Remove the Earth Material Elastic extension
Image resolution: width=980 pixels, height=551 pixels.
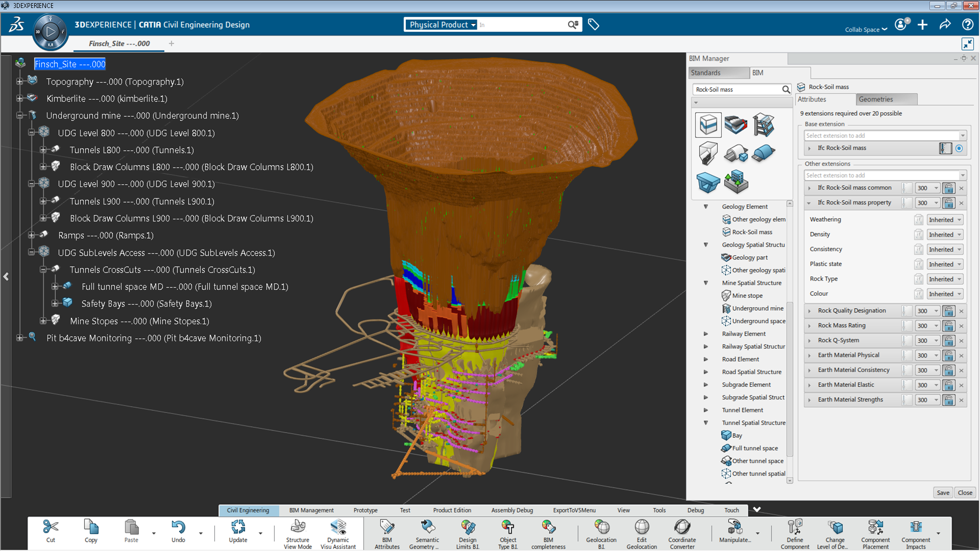tap(961, 385)
